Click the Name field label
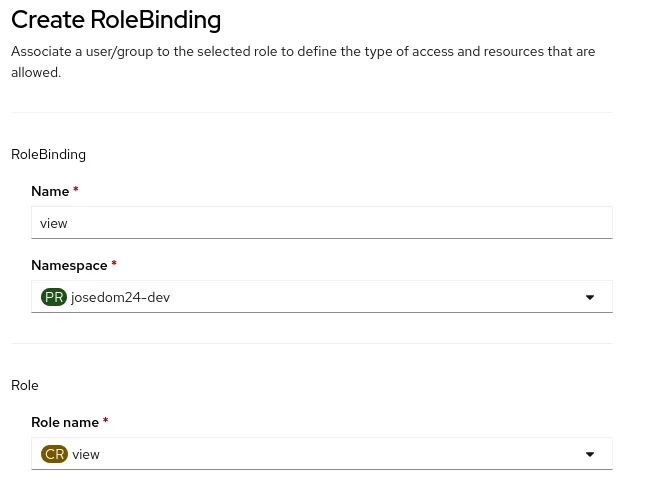The height and width of the screenshot is (500, 671). tap(50, 191)
